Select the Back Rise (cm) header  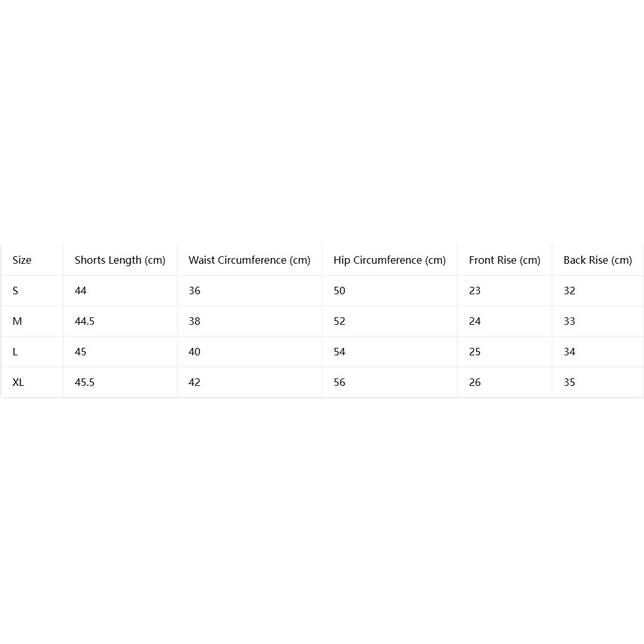598,261
